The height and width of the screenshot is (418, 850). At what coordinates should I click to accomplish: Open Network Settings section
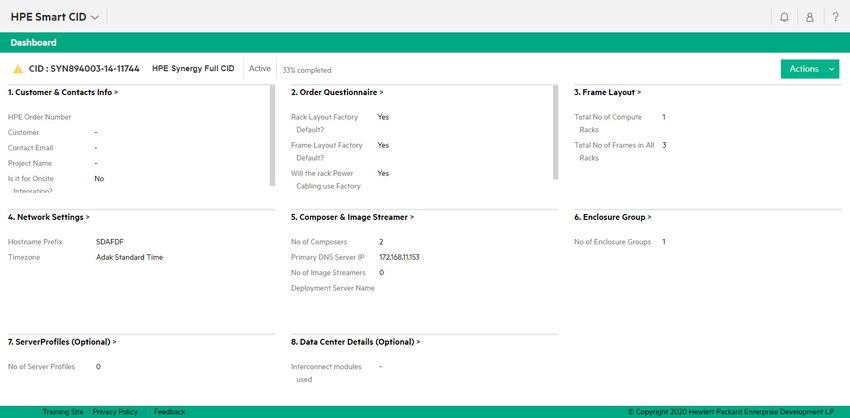(x=49, y=217)
